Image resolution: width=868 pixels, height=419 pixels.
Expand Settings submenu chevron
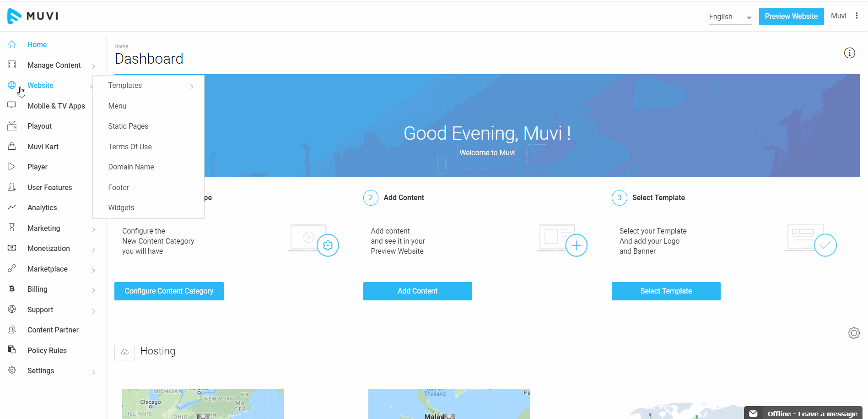(93, 372)
